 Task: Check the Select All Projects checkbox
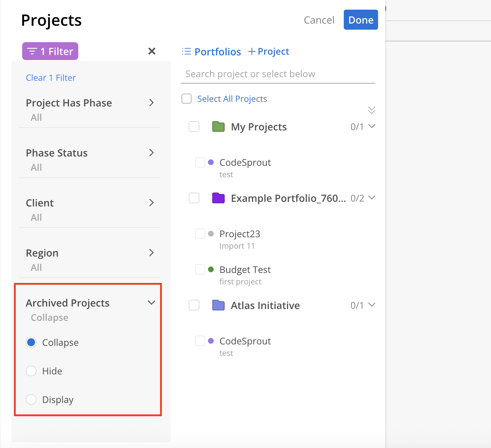coord(187,99)
